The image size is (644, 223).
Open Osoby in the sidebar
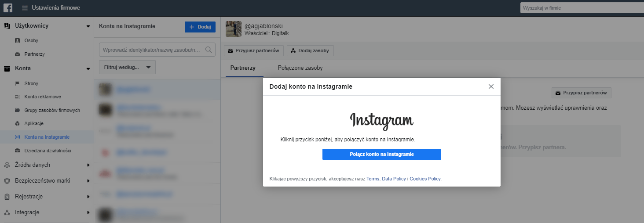click(x=31, y=40)
